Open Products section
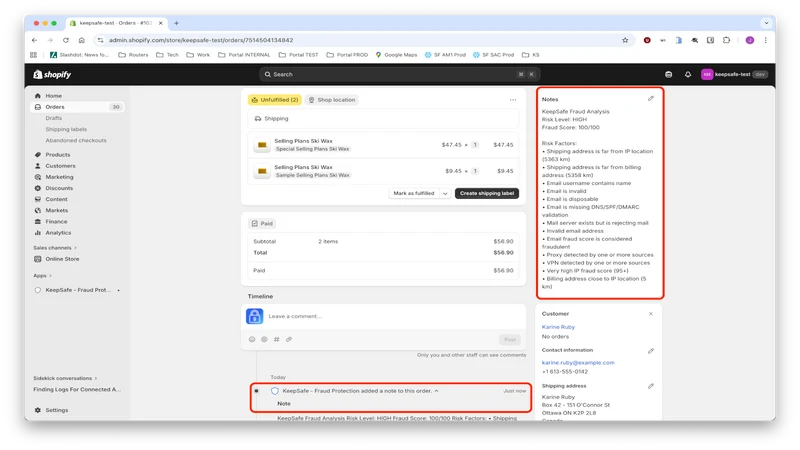800x450 pixels. click(x=57, y=155)
